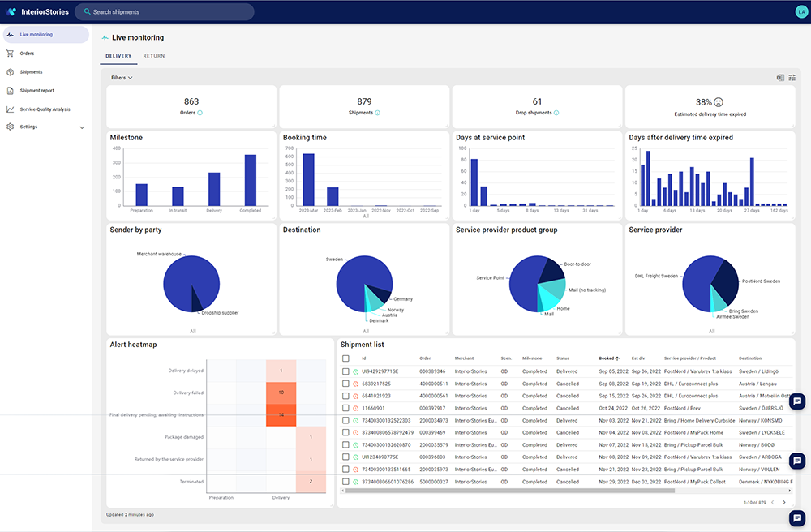Switch to the Return tab
The image size is (811, 532).
pyautogui.click(x=154, y=56)
